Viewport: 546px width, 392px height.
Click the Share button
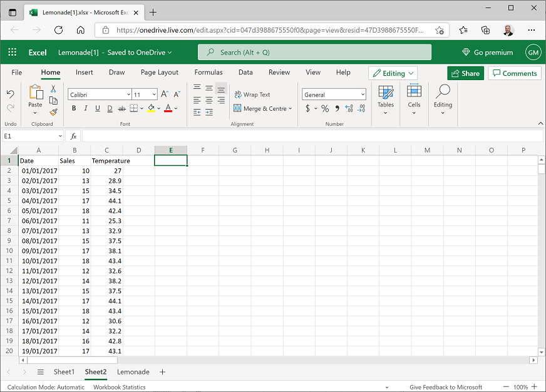(465, 73)
